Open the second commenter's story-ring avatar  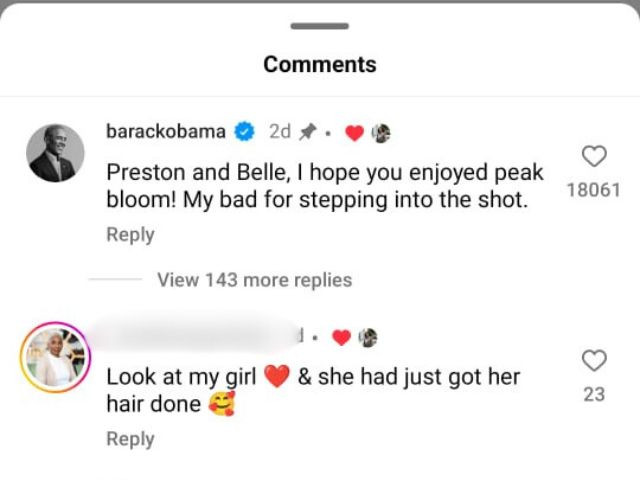point(56,357)
